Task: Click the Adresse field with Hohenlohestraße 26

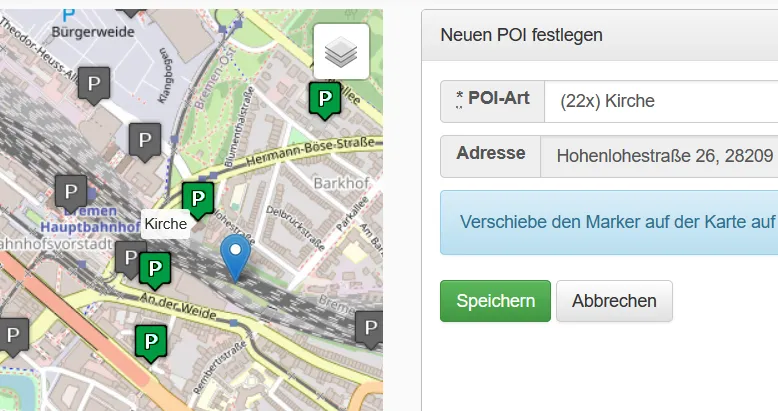Action: [660, 155]
